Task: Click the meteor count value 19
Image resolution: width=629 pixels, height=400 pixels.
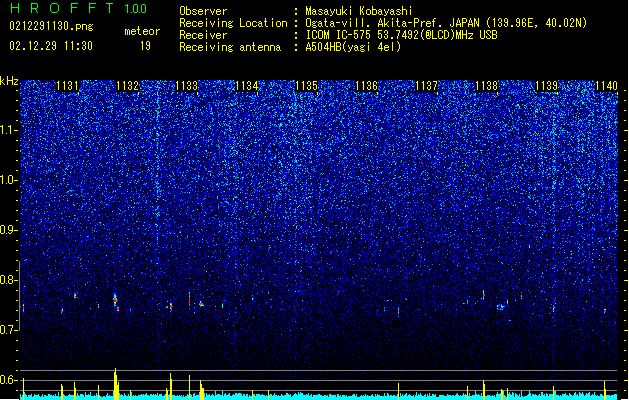Action: click(x=145, y=46)
